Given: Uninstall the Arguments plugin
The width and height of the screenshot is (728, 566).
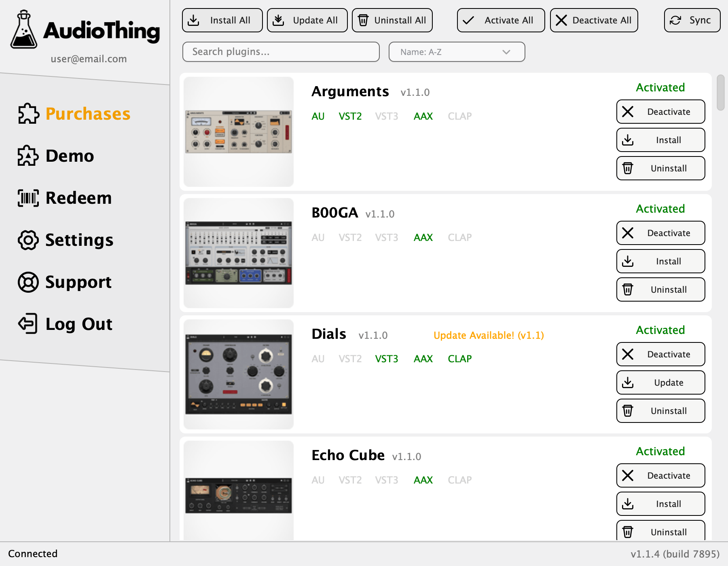Looking at the screenshot, I should click(x=661, y=168).
